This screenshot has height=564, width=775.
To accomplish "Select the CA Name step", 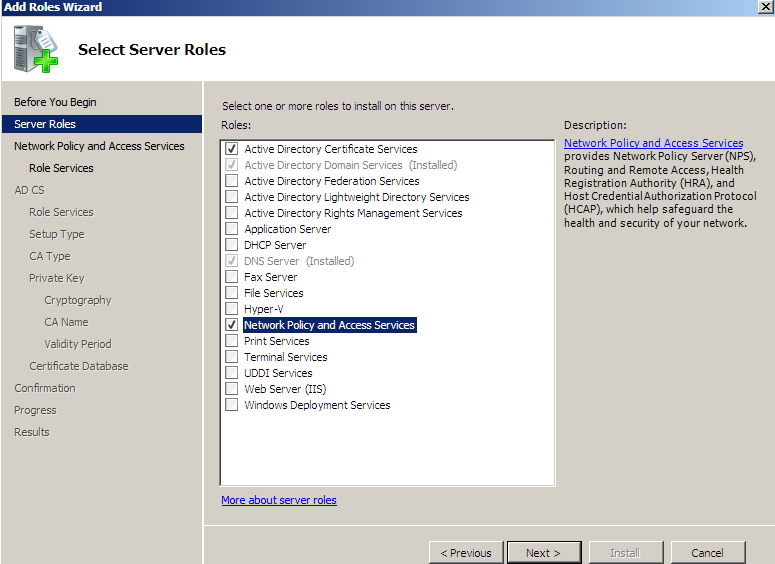I will (x=66, y=322).
